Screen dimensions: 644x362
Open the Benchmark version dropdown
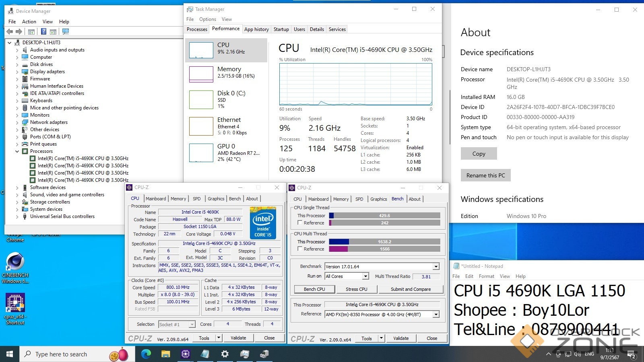pos(436,267)
